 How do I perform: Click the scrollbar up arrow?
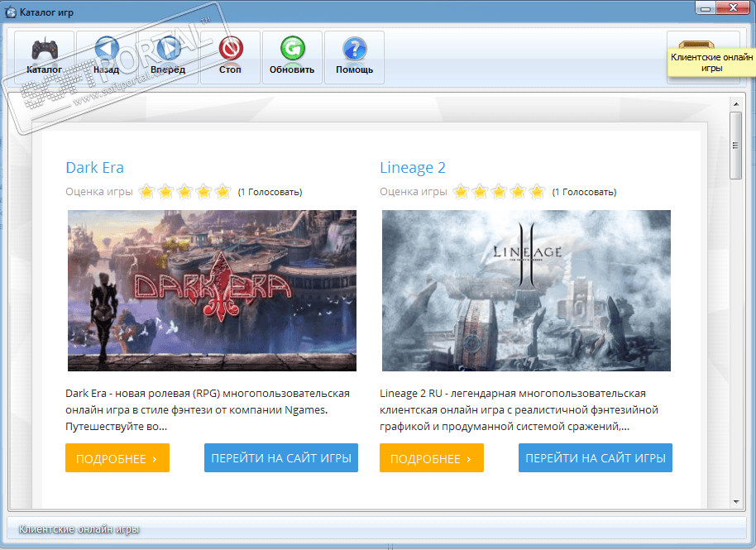[736, 103]
